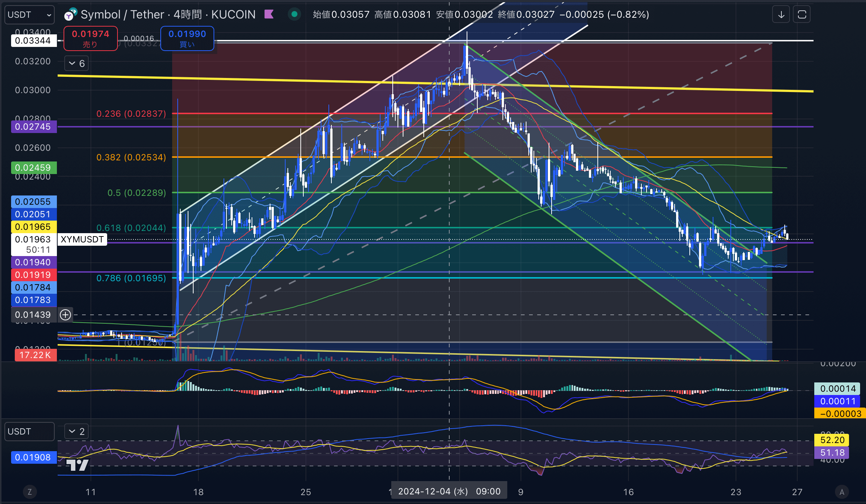This screenshot has height=504, width=866.
Task: Click the red 0.01919 price label
Action: (34, 275)
